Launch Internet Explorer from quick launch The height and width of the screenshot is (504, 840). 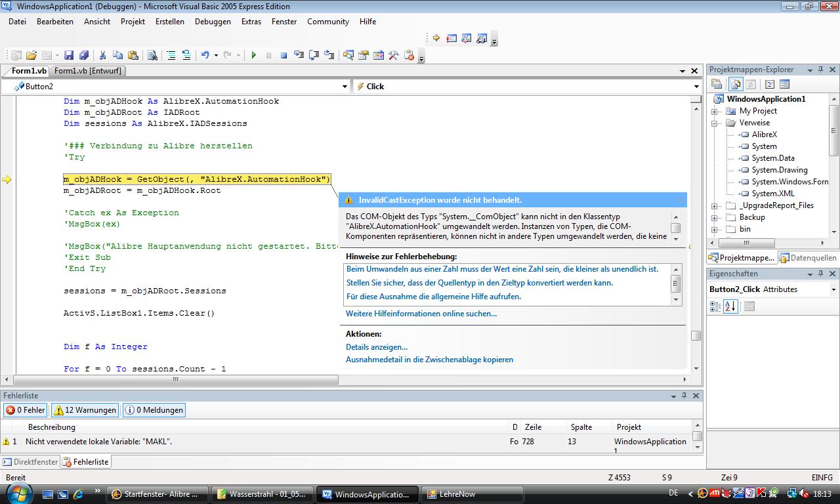[x=79, y=494]
